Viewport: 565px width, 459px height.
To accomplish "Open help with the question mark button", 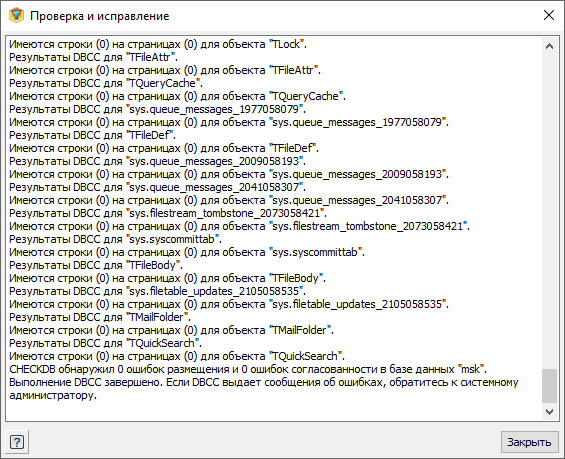I will click(x=17, y=441).
